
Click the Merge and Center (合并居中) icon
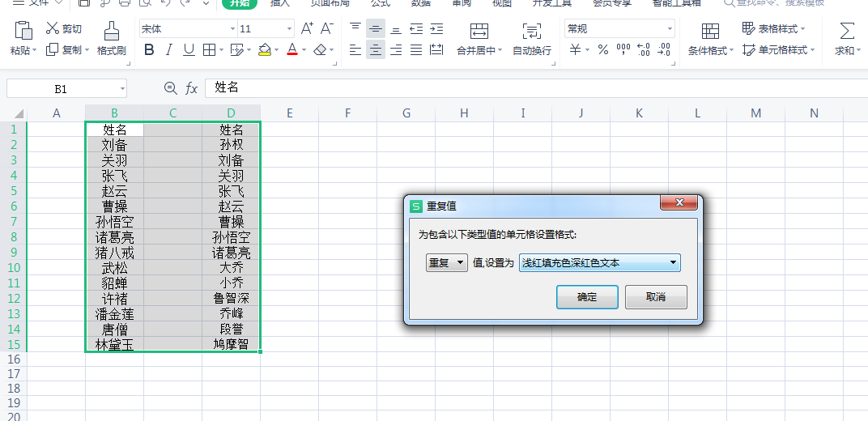click(x=479, y=31)
